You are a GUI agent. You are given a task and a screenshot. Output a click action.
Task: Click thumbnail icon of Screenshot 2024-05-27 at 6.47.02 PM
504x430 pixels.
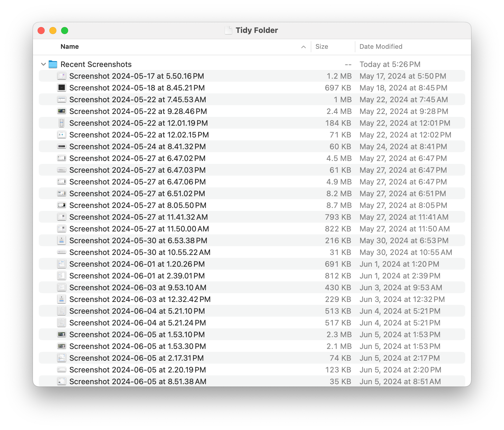coord(62,158)
